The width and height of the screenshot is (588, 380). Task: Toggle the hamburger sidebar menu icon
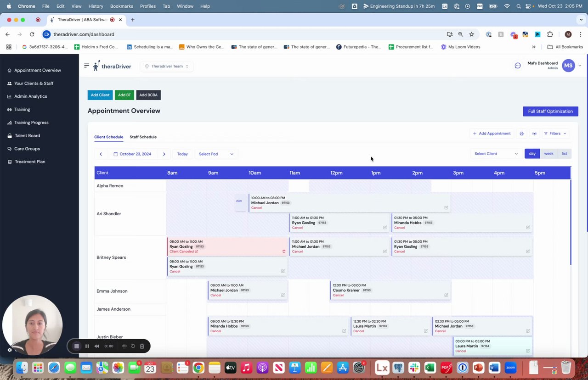pyautogui.click(x=86, y=66)
